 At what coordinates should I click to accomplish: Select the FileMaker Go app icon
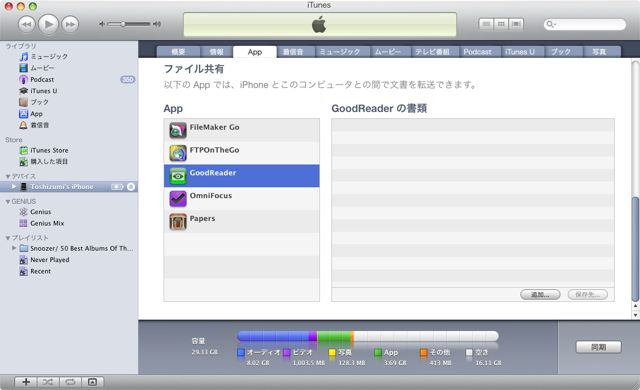178,130
